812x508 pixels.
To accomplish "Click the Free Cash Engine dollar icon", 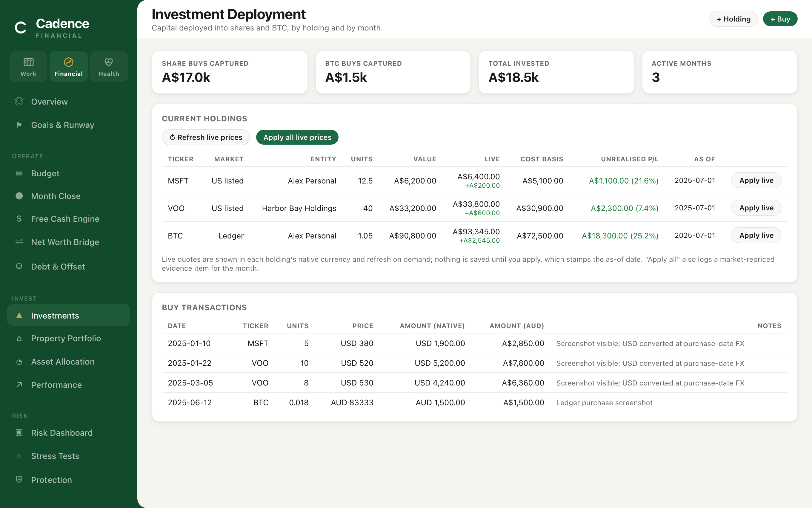I will tap(19, 219).
